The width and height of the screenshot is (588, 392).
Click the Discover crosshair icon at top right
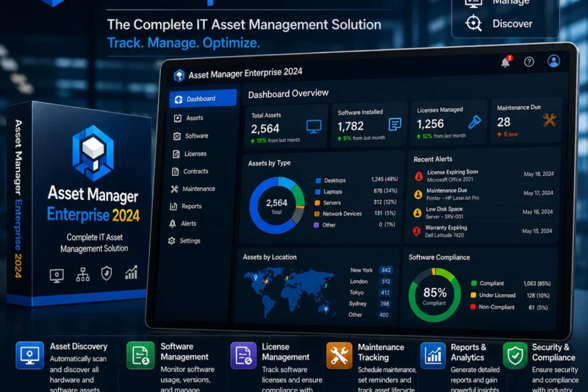click(473, 24)
